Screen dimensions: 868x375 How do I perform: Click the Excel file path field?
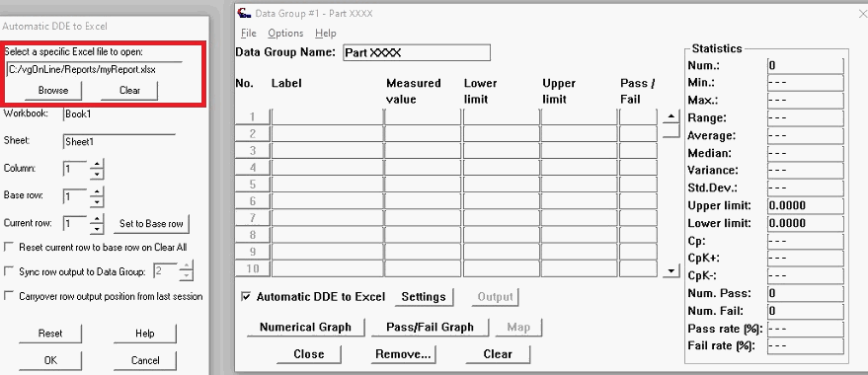point(94,70)
